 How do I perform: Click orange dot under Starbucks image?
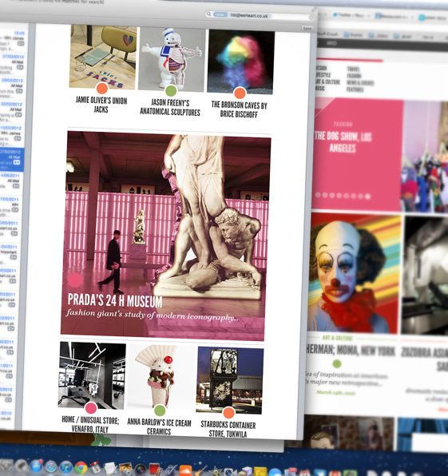click(228, 413)
